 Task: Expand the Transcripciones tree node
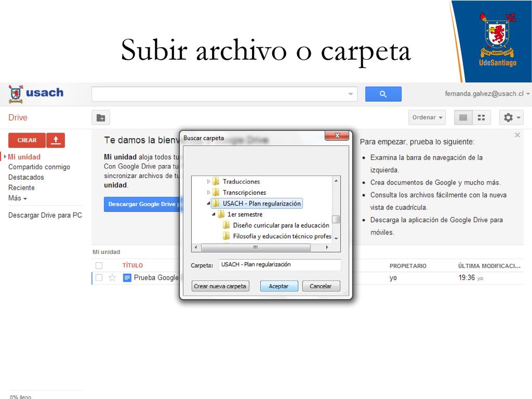208,192
